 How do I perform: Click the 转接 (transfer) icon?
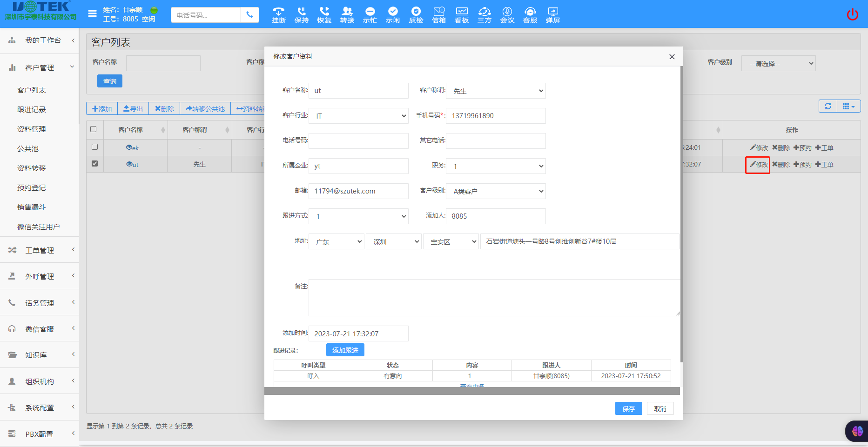pos(346,14)
